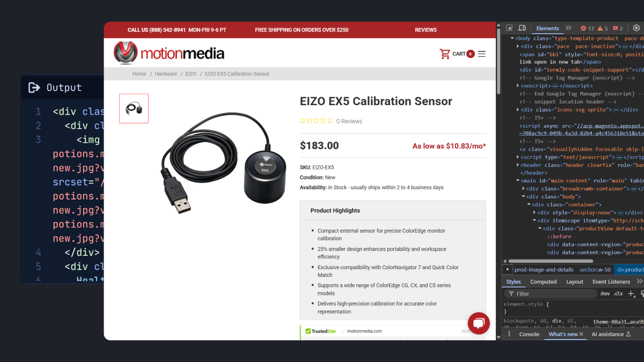Image resolution: width=644 pixels, height=362 pixels.
Task: Toggle the device toolbar icon in DevTools
Action: pyautogui.click(x=522, y=28)
